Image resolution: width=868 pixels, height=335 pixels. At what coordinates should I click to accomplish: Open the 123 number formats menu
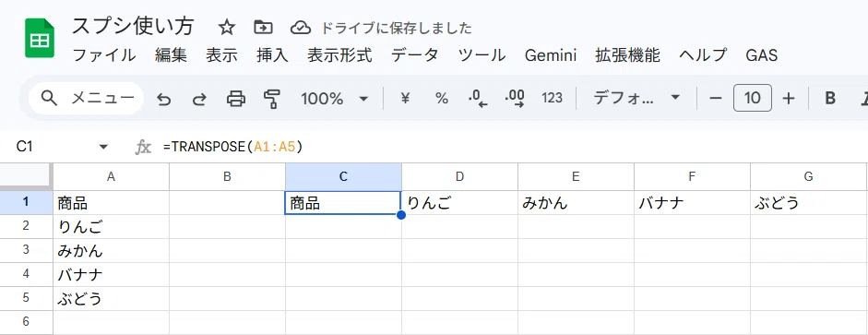point(552,99)
